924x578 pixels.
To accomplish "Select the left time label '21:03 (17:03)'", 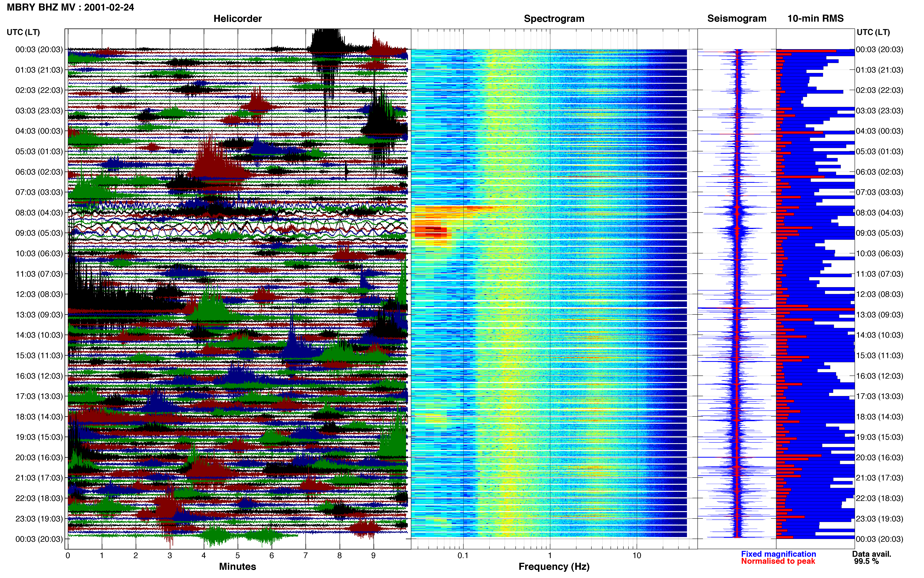I will tap(39, 478).
